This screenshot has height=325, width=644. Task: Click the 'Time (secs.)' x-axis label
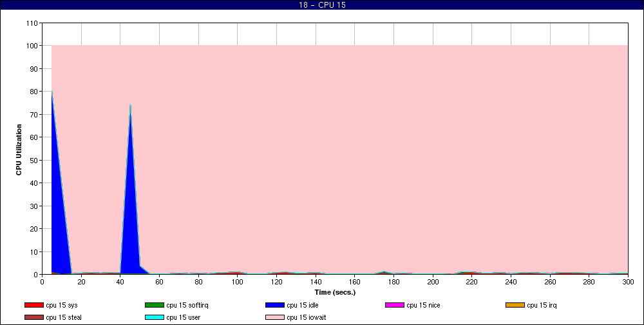[x=335, y=293]
